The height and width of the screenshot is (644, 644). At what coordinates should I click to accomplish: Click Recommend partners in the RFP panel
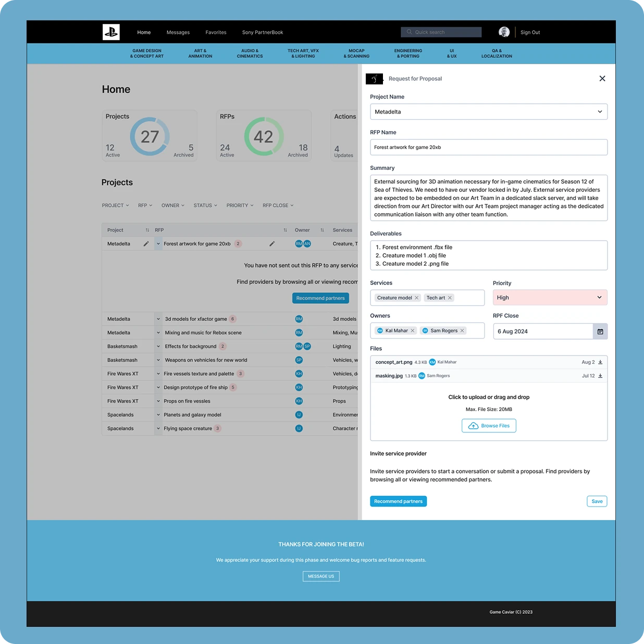pyautogui.click(x=399, y=501)
